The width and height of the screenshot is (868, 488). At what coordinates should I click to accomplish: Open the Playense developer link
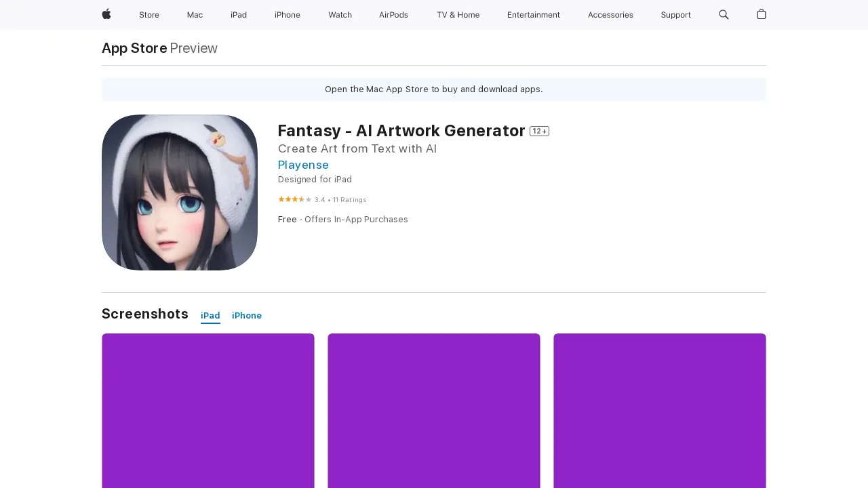tap(303, 165)
